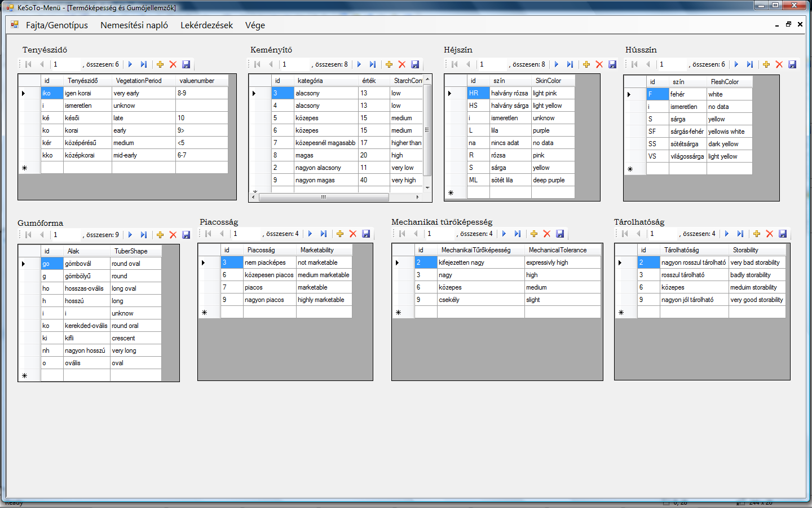This screenshot has height=508, width=812.
Task: Go to next record in Tárolhatóság
Action: point(727,234)
